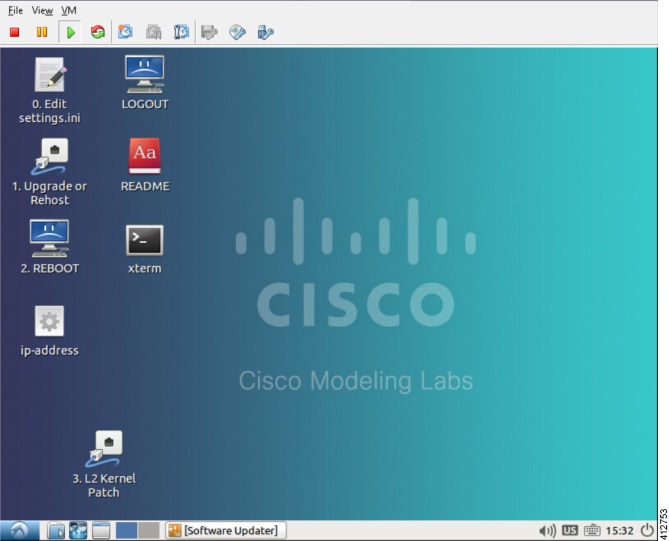Restore the Software Updater taskbar window

tap(226, 531)
